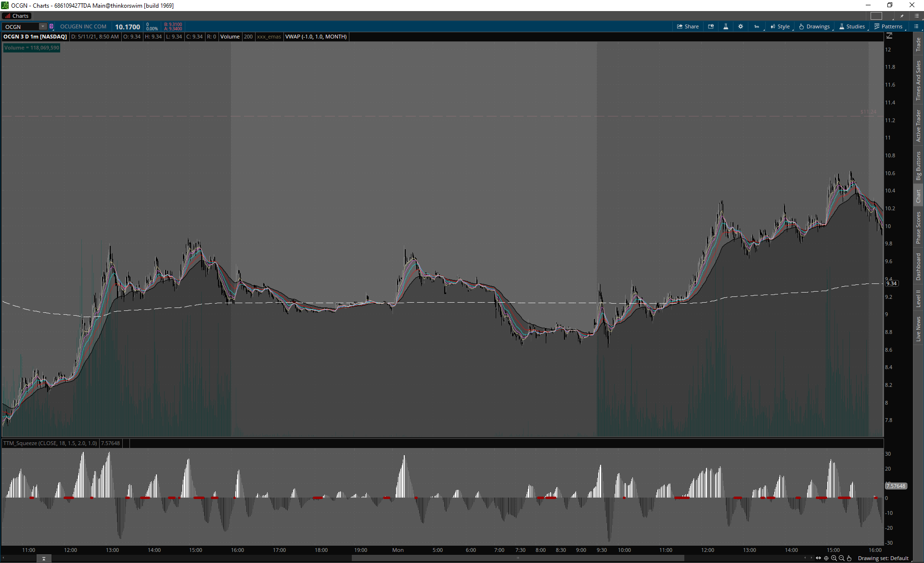Select the crosshair cursor icon
This screenshot has height=563, width=924.
(x=826, y=558)
